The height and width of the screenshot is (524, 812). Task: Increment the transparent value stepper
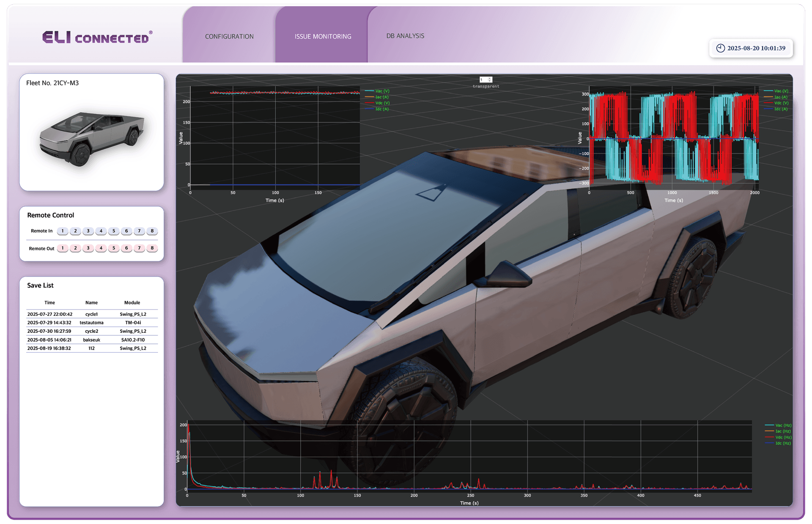coord(490,78)
